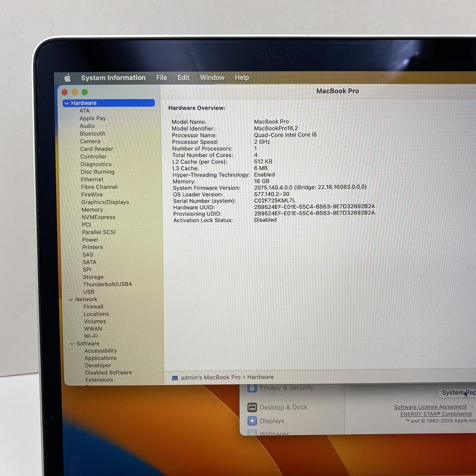
Task: Open the System Information menu
Action: point(113,78)
